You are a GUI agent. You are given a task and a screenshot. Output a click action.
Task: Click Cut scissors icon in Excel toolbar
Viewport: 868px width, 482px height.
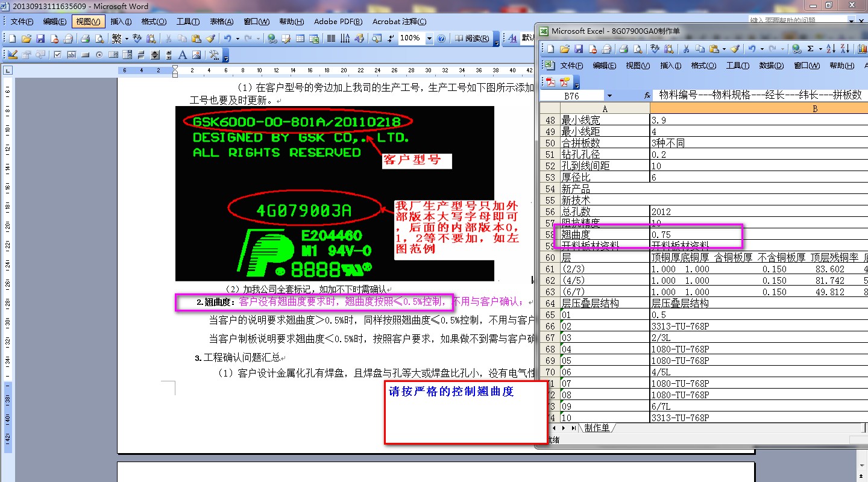coord(686,49)
